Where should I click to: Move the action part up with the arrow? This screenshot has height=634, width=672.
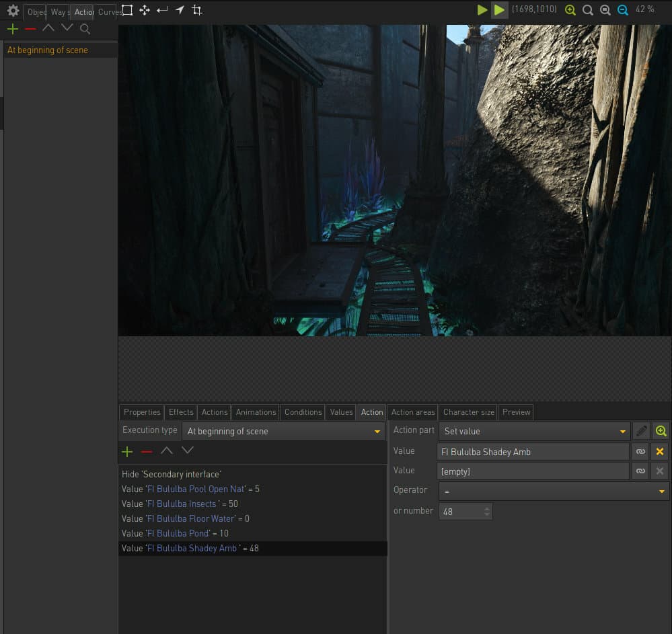click(x=167, y=450)
